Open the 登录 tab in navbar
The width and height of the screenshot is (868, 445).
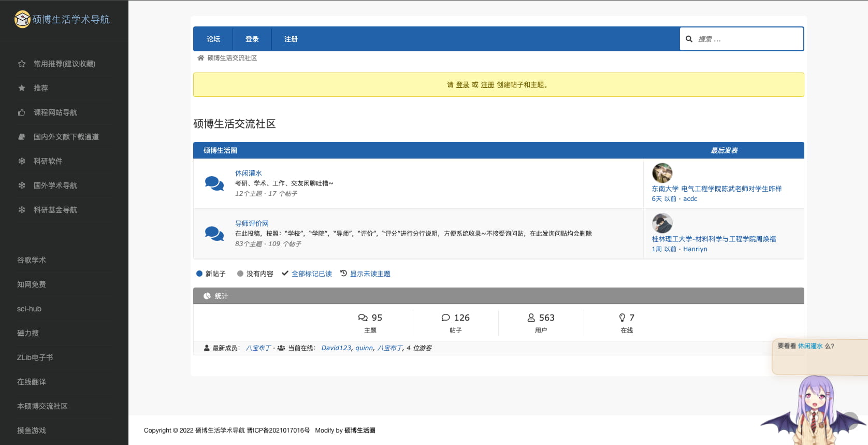coord(252,39)
